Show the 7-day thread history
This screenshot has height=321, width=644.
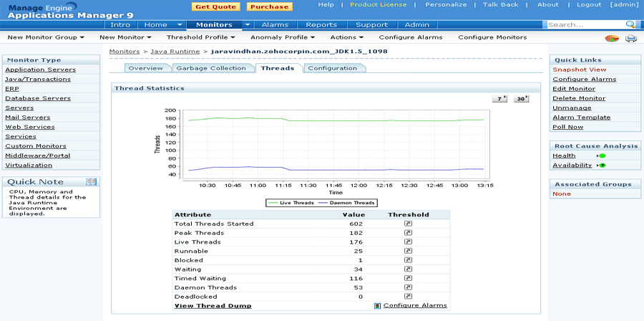coord(499,99)
